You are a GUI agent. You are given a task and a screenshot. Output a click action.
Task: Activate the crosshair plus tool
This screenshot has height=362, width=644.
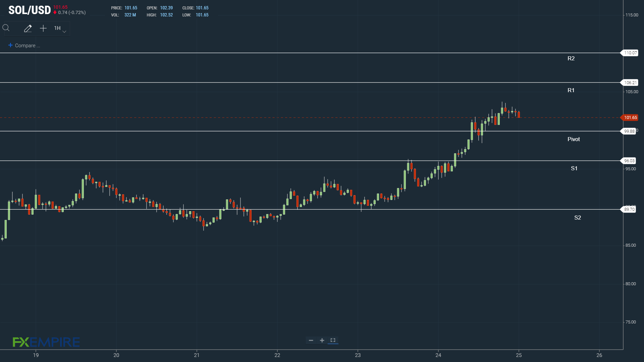(43, 28)
